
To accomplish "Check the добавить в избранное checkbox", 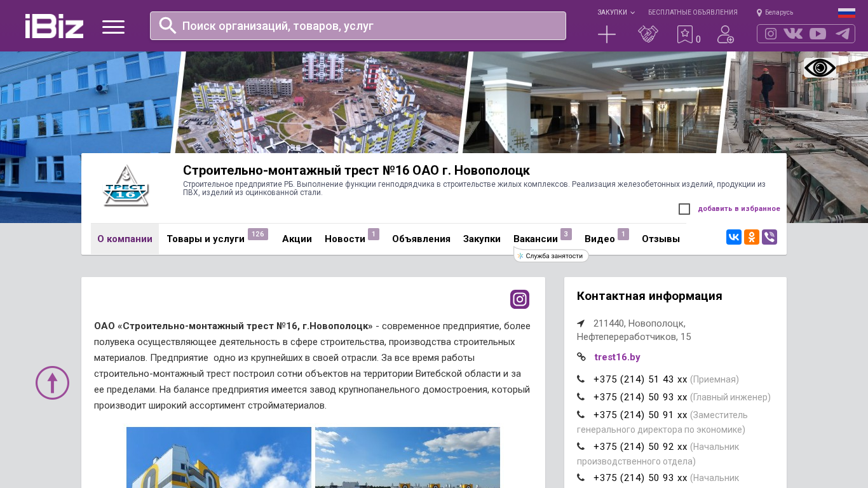I will click(x=684, y=209).
